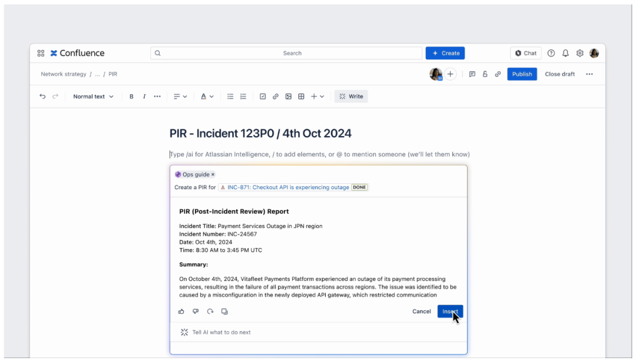This screenshot has height=364, width=636.
Task: Insert the generated PIR report
Action: [450, 312]
